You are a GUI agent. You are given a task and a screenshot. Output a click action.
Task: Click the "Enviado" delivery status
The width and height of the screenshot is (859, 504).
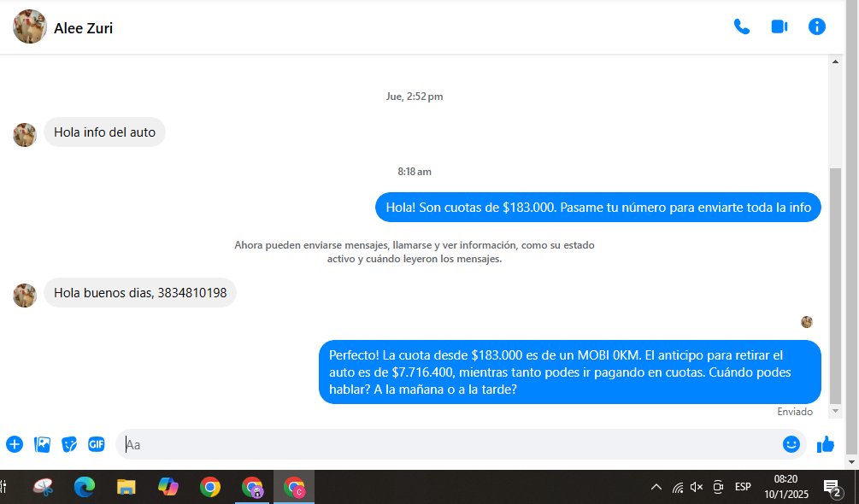click(x=795, y=412)
